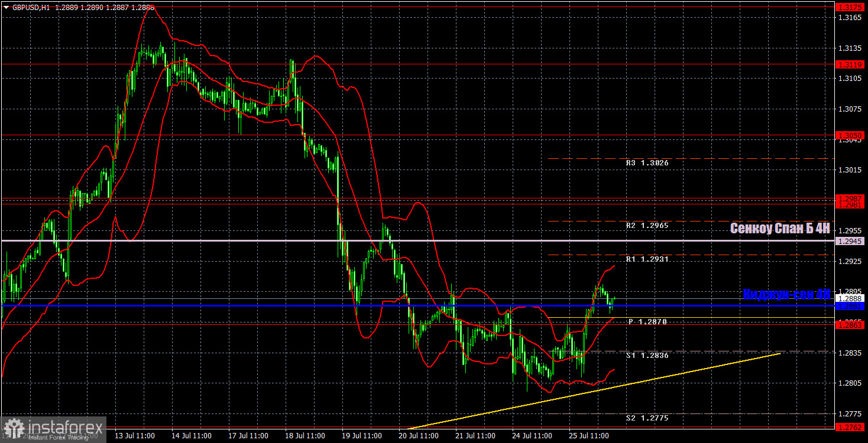This screenshot has height=443, width=868.
Task: Open the chart menu triangle beside GBPUSD,H1
Action: pos(7,8)
